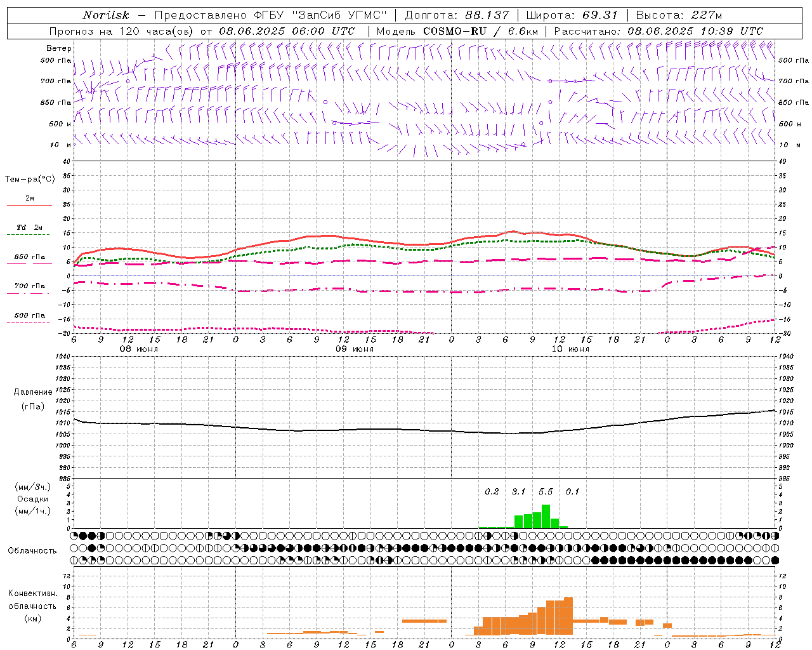Click the Ветер panel label
Image resolution: width=812 pixels, height=650 pixels.
click(58, 48)
